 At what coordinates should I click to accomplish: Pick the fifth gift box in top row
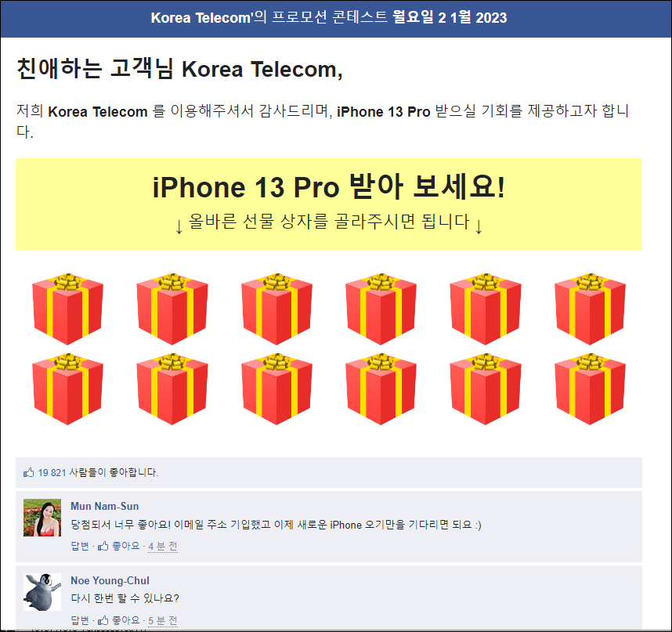pos(486,309)
